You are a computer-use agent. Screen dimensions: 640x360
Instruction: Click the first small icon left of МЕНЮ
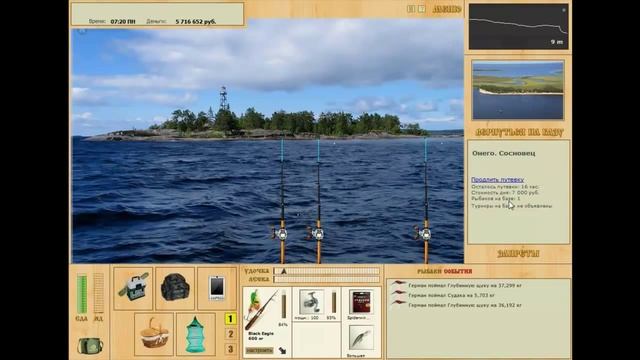click(411, 9)
